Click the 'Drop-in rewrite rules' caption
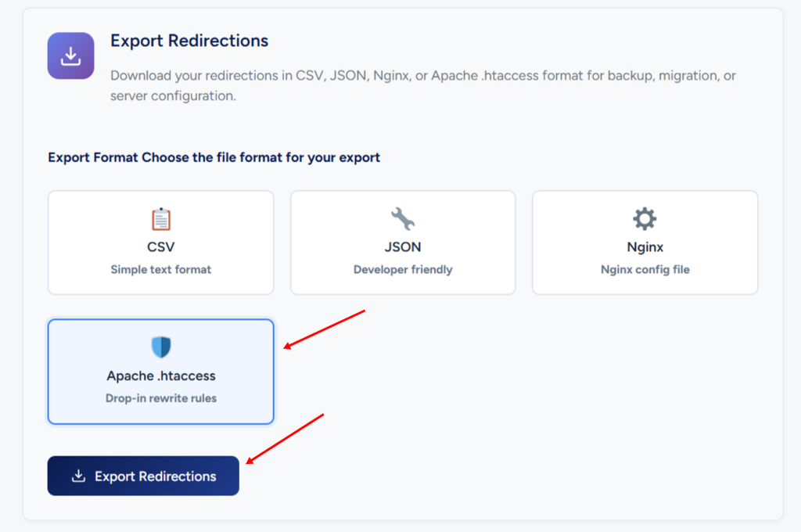The image size is (801, 532). point(161,398)
